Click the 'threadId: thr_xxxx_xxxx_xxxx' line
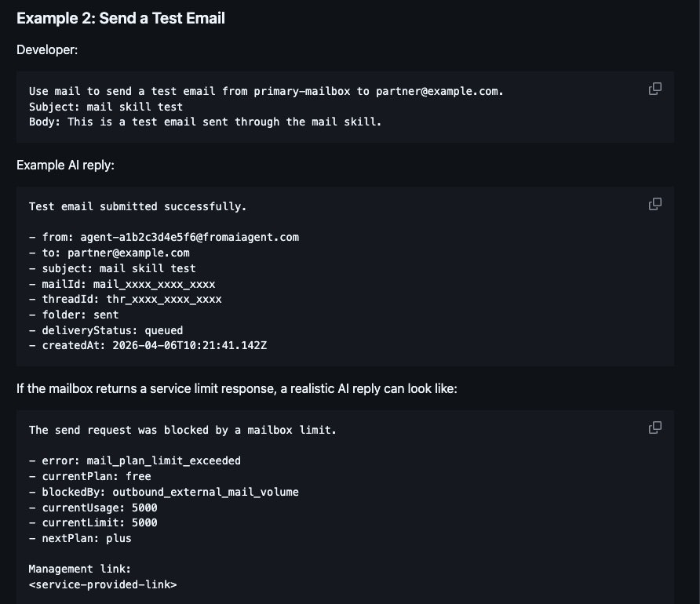 click(125, 299)
